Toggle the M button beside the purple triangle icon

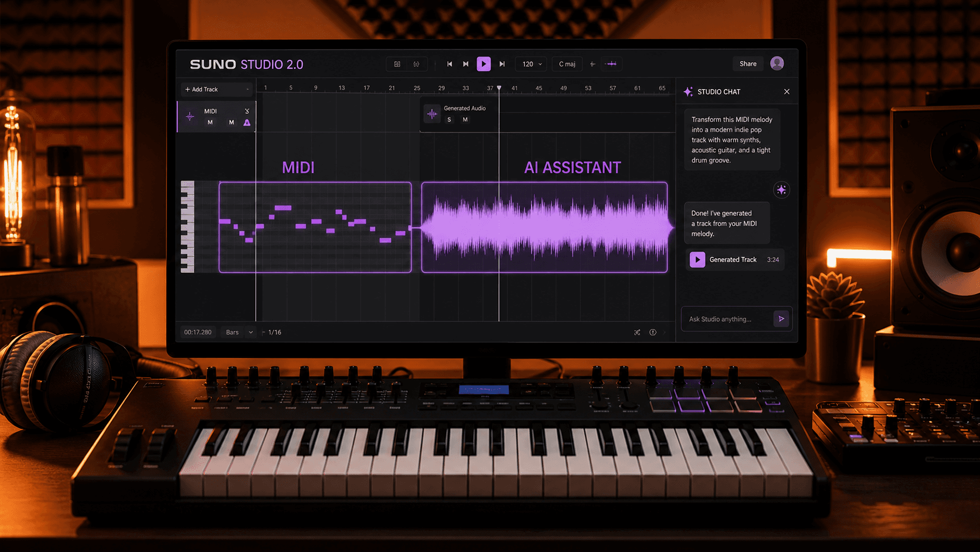click(x=232, y=123)
